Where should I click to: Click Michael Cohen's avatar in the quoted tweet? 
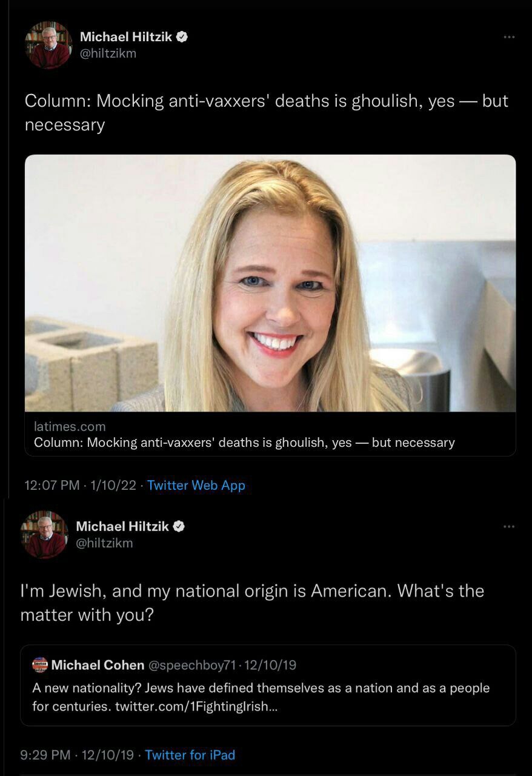pyautogui.click(x=39, y=664)
